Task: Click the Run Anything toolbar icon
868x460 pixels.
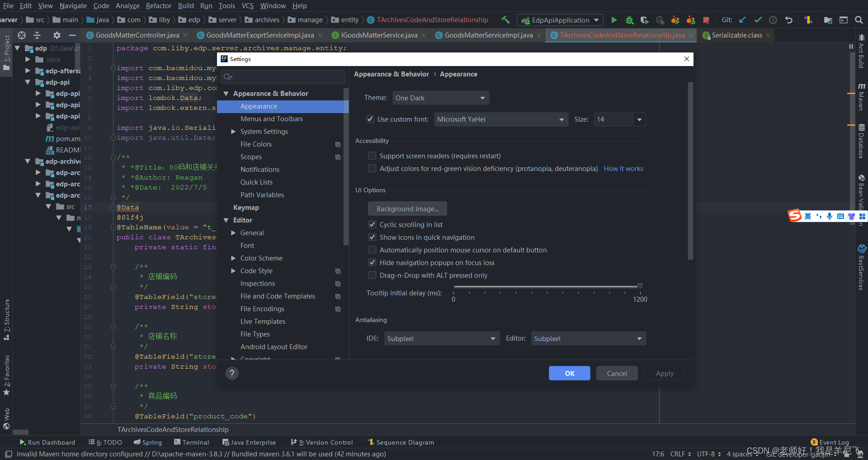Action: coord(844,20)
